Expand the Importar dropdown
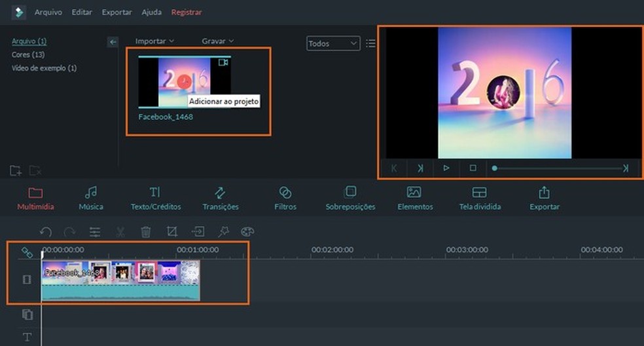 [x=154, y=41]
